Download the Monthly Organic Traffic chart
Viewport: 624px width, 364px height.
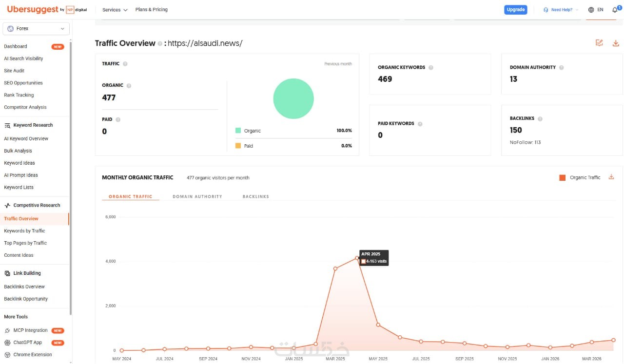(611, 177)
